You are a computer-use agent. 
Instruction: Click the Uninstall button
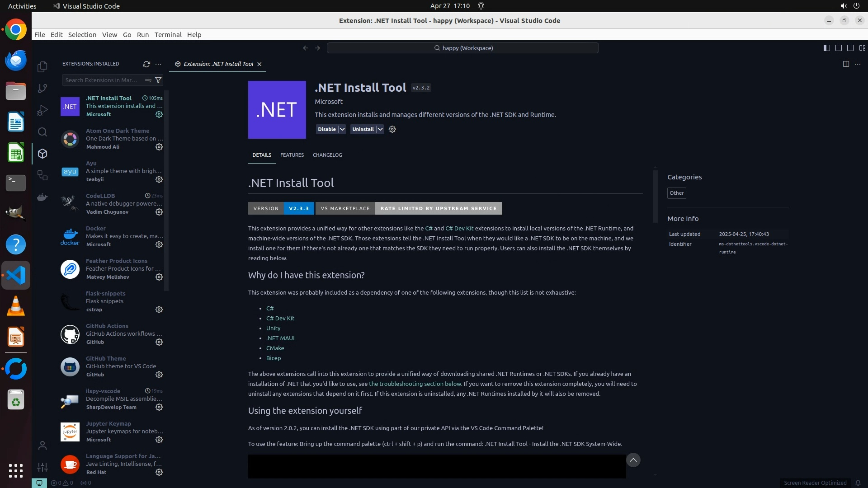coord(363,129)
